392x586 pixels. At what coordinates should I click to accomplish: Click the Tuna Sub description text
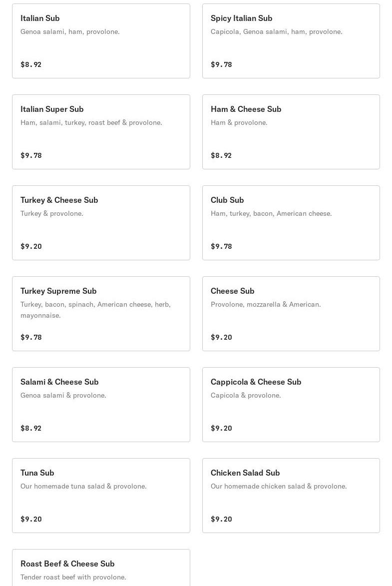[x=83, y=486]
